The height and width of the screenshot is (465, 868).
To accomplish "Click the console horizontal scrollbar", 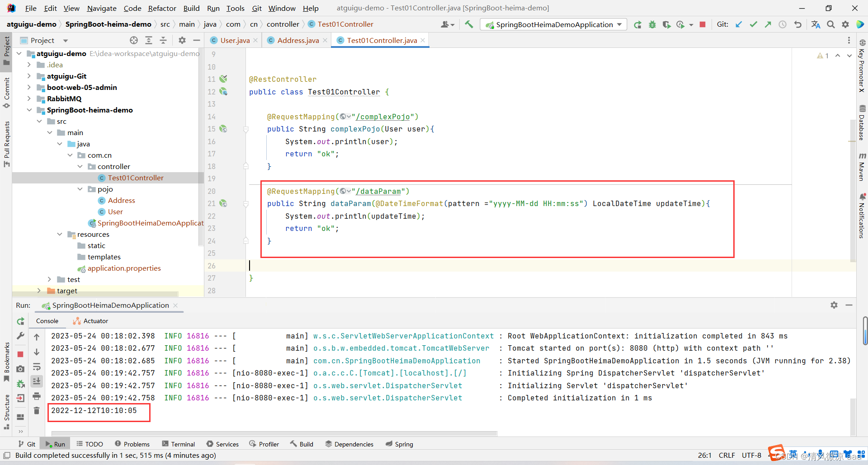I will point(274,433).
